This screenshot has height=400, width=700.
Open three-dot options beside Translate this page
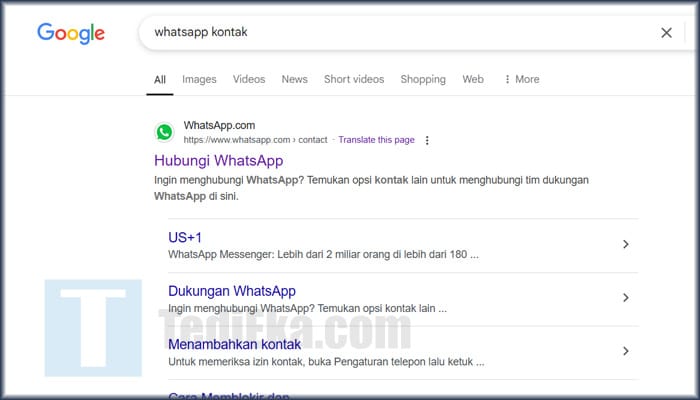tap(427, 141)
